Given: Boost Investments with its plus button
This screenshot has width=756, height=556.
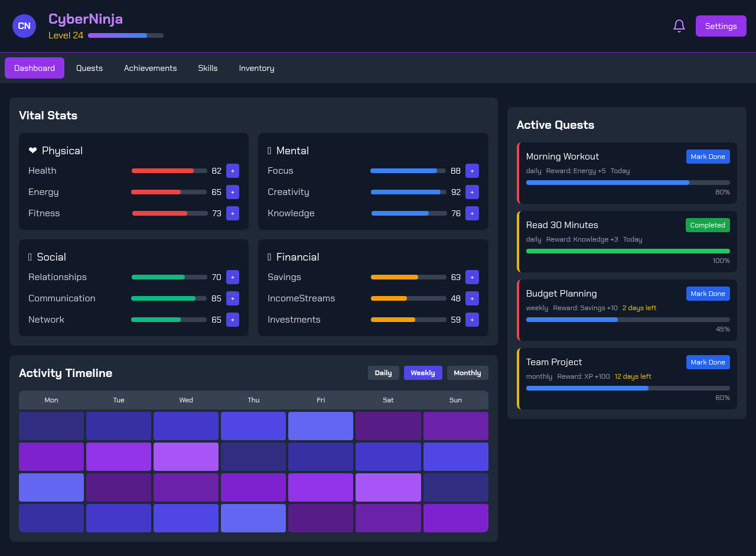Looking at the screenshot, I should point(472,320).
